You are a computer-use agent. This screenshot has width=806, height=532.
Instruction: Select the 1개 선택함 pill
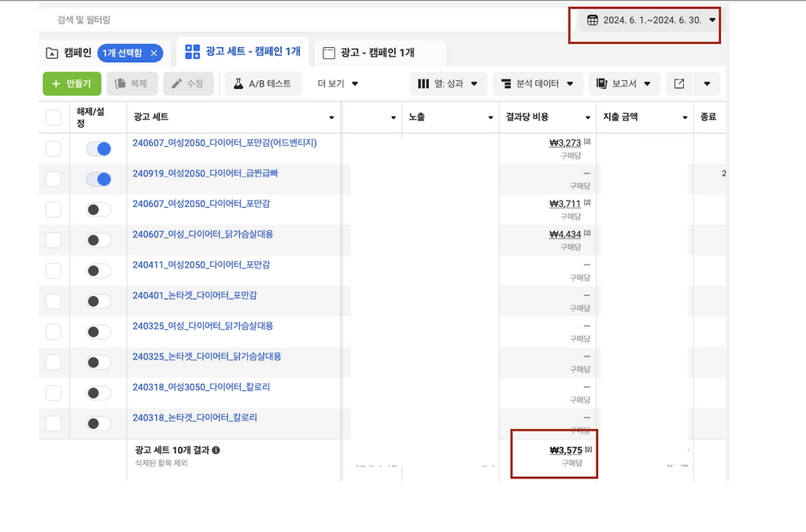point(130,53)
